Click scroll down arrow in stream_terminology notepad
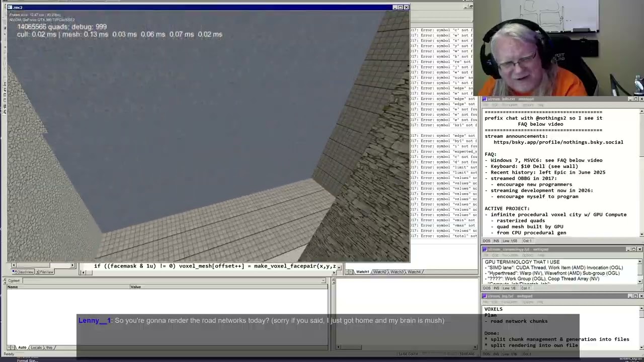 (x=640, y=282)
